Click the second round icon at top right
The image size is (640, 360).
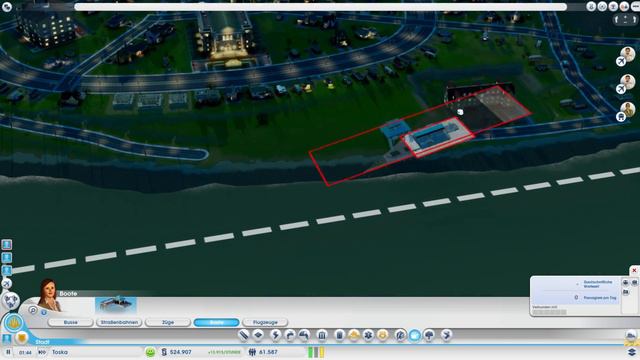[602, 7]
